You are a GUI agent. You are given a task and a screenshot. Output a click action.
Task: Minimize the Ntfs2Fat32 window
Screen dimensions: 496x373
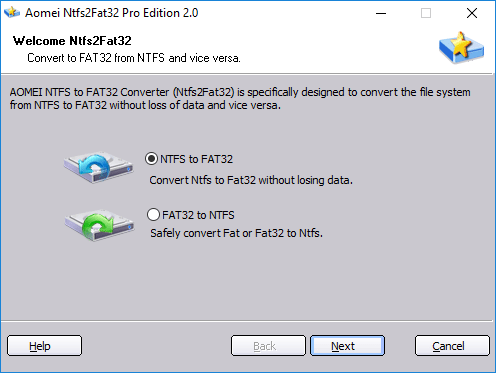(381, 13)
